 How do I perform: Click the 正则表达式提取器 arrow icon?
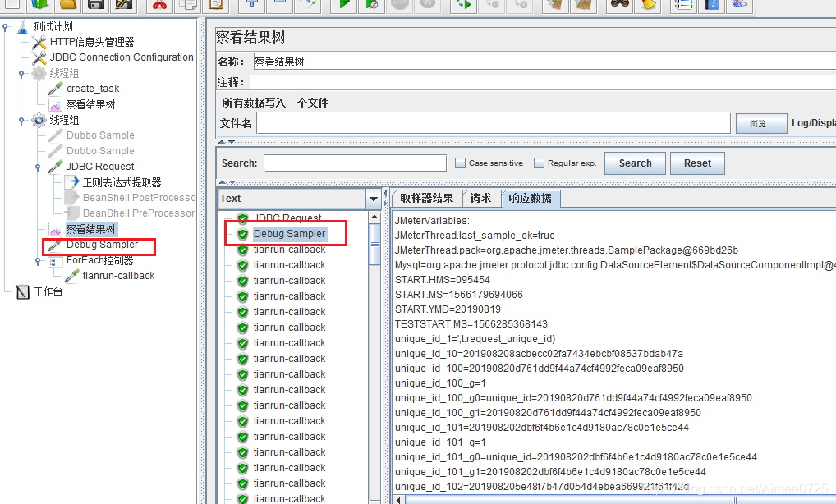coord(72,182)
